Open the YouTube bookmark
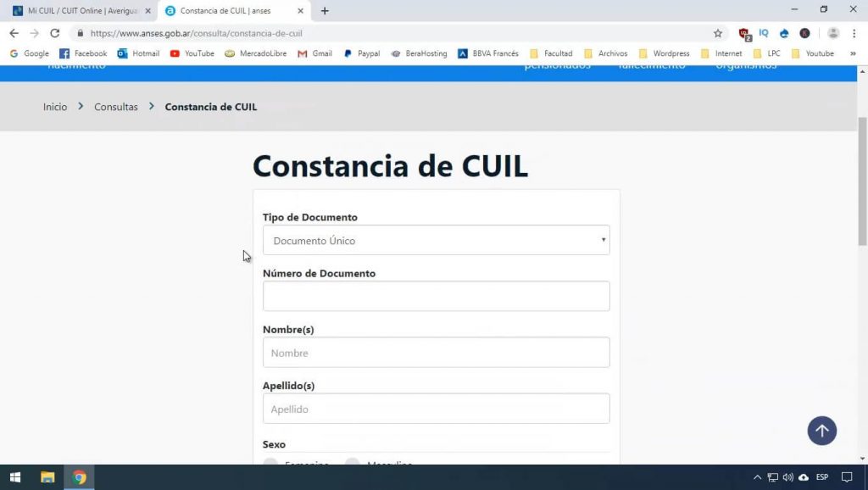The image size is (868, 490). tap(192, 53)
